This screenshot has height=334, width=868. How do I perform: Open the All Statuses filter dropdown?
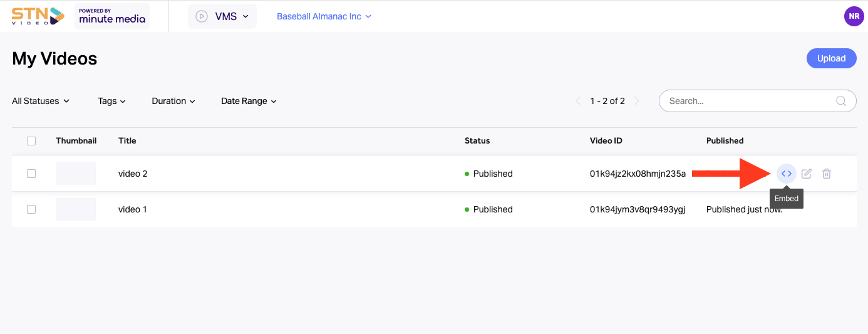(x=41, y=101)
